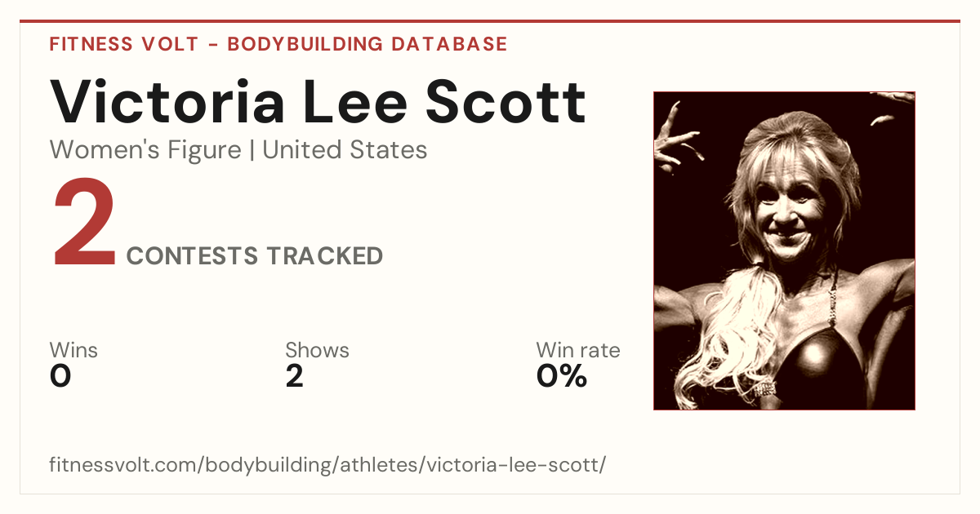Screen dimensions: 980x514
Task: Click the CONTESTS TRACKED label
Action: [x=255, y=256]
